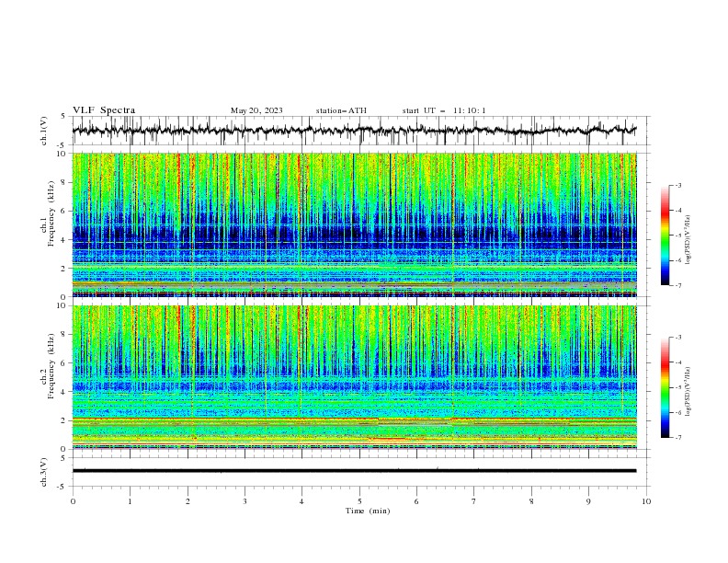Click the upper colorbar "log(PSD)(V²/Hz)" label

[x=688, y=240]
